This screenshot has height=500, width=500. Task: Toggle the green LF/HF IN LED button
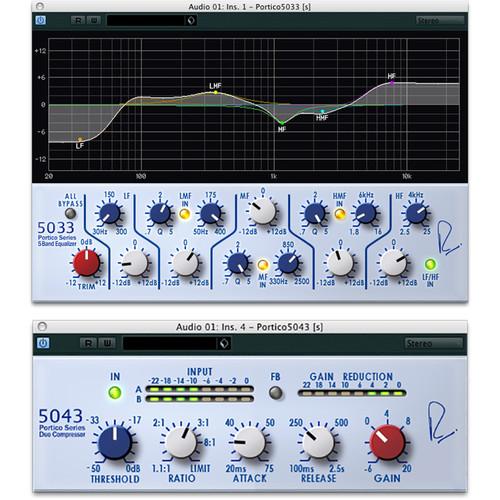pyautogui.click(x=430, y=264)
